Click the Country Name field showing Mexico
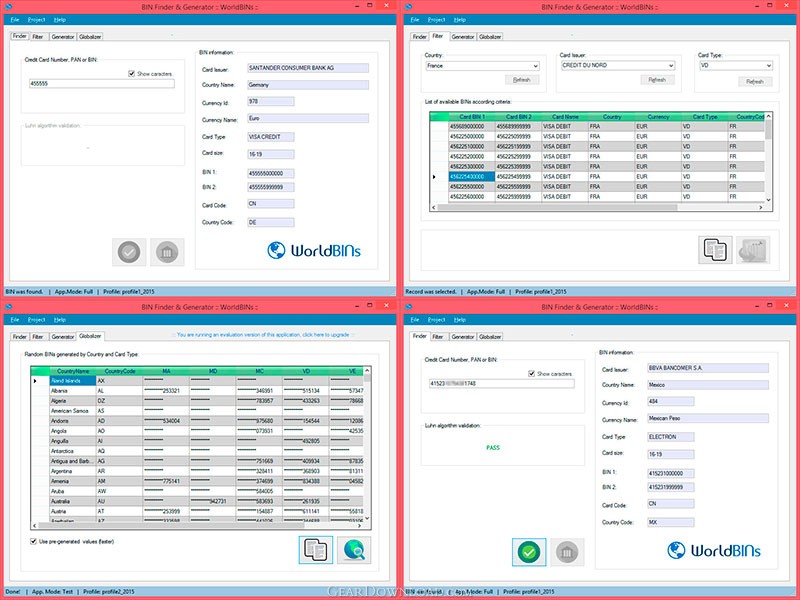The image size is (800, 600). pyautogui.click(x=708, y=385)
